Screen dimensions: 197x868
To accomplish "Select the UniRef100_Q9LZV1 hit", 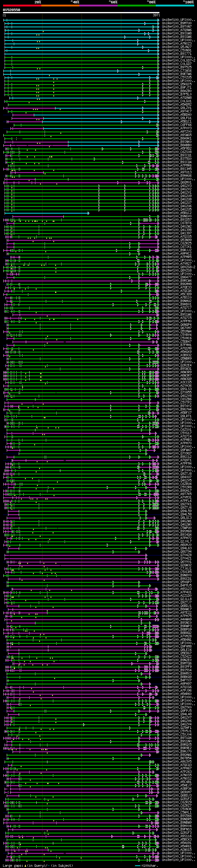I will (x=177, y=108).
